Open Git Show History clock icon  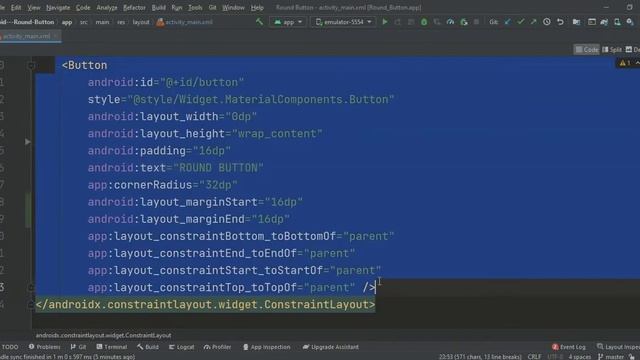pos(547,22)
